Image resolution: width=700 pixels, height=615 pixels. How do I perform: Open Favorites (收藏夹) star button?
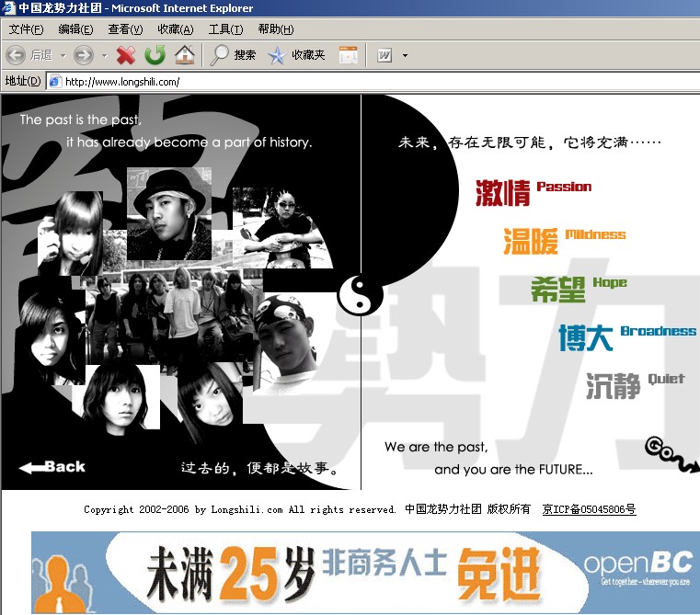pyautogui.click(x=296, y=55)
